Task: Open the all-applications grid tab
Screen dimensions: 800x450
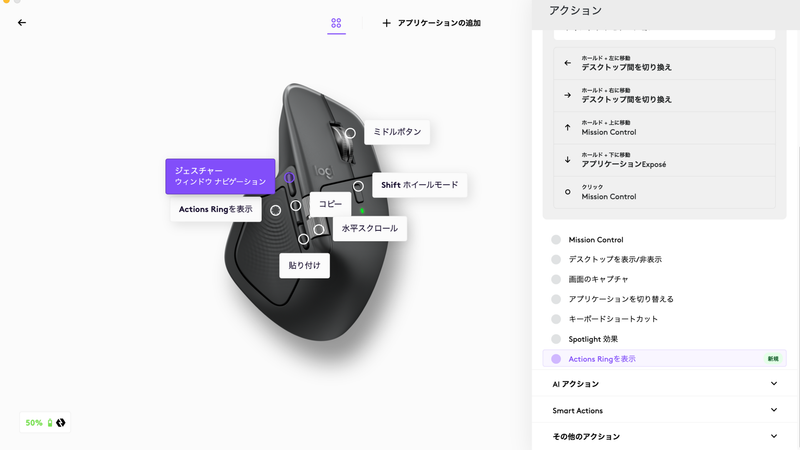Action: 336,23
